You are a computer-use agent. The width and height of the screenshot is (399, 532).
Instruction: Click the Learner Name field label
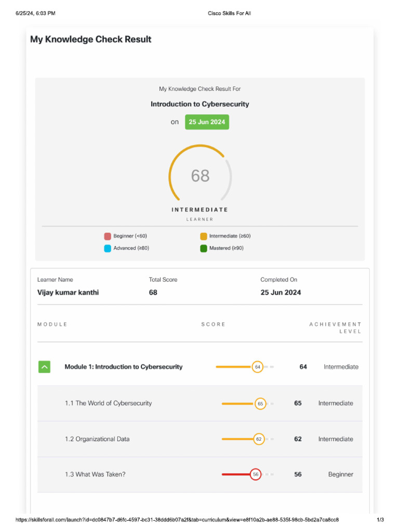(x=55, y=280)
